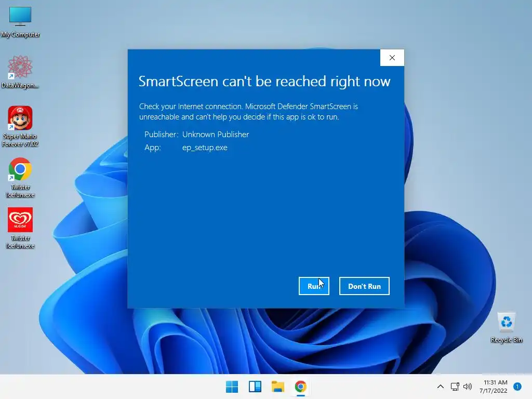This screenshot has width=532, height=399.
Task: Open File Explorer from taskbar
Action: coord(278,387)
